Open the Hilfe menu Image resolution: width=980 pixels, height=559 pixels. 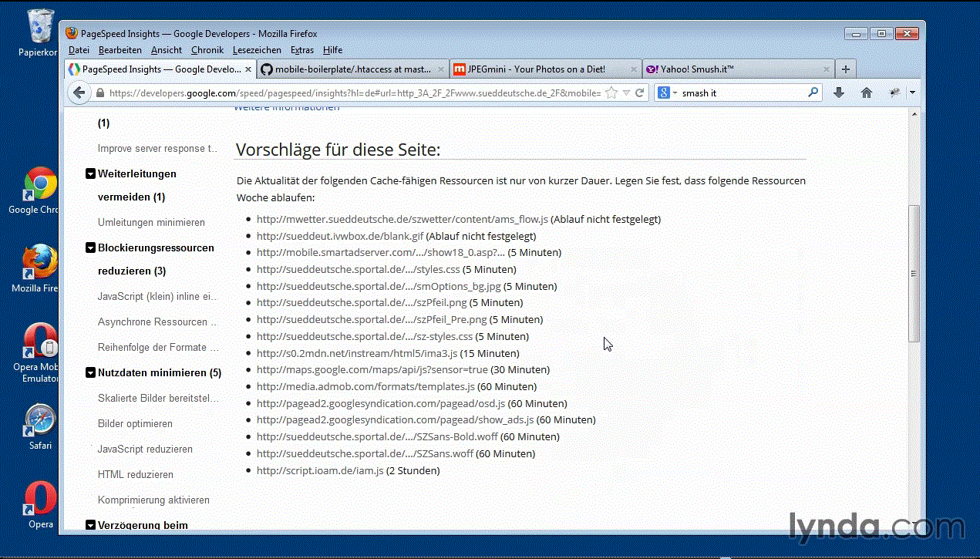[x=333, y=50]
